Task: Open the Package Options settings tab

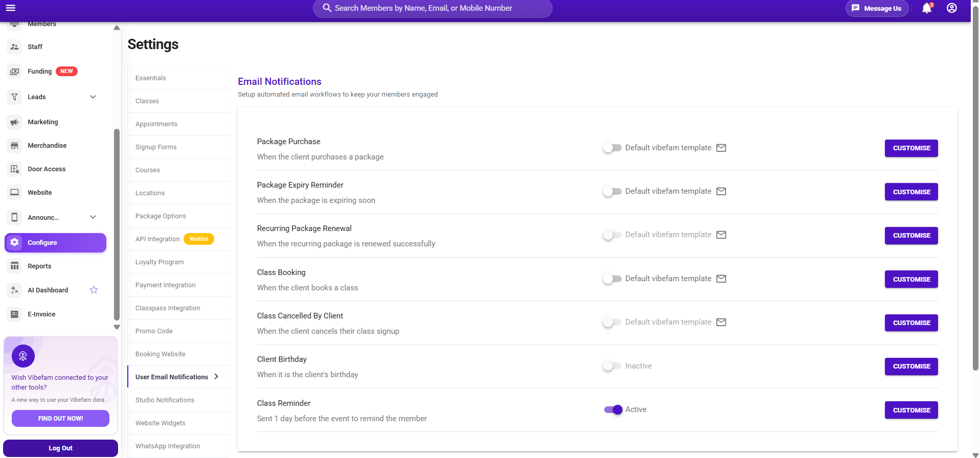Action: [179, 216]
